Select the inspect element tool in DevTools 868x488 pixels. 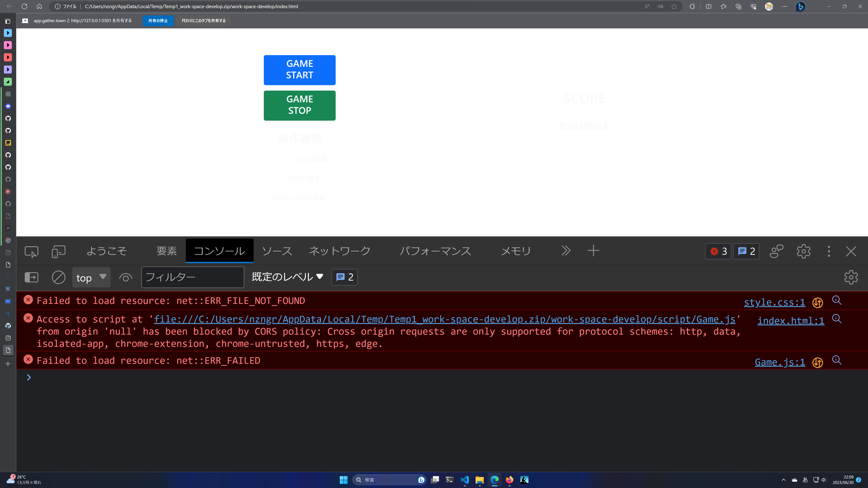click(31, 251)
